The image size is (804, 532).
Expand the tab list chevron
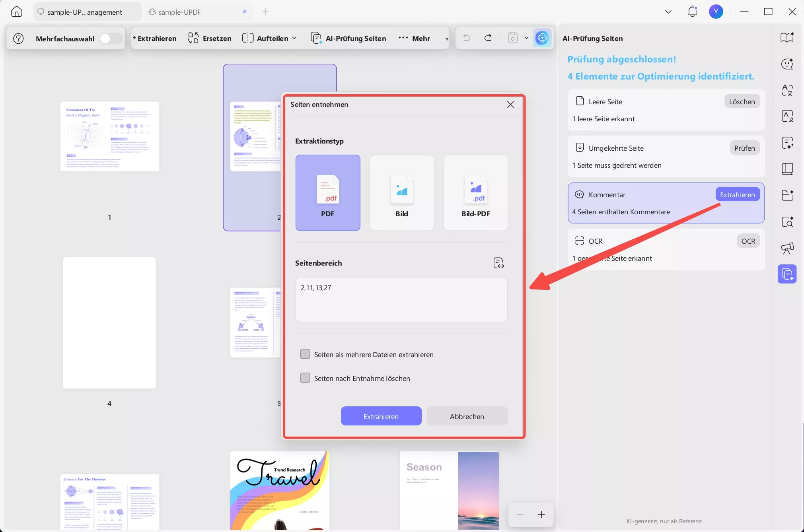[668, 12]
